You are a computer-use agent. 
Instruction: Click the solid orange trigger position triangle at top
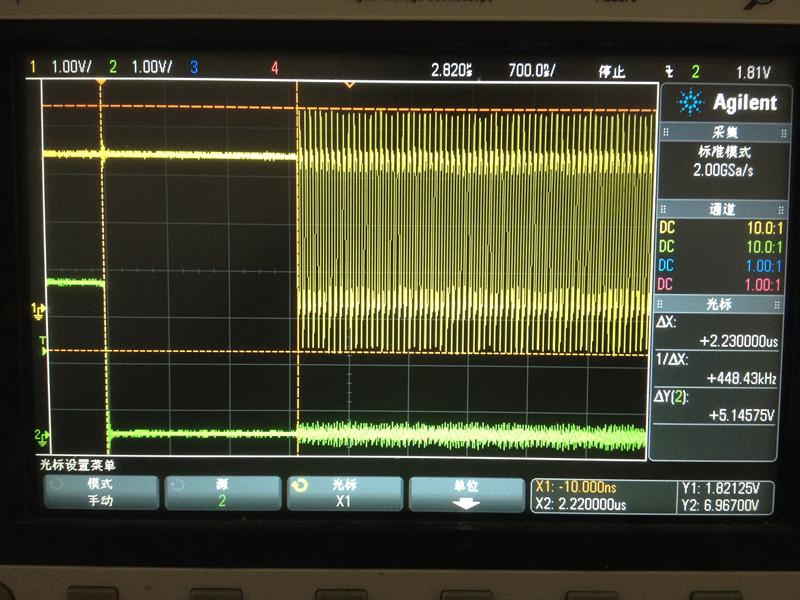pos(101,82)
